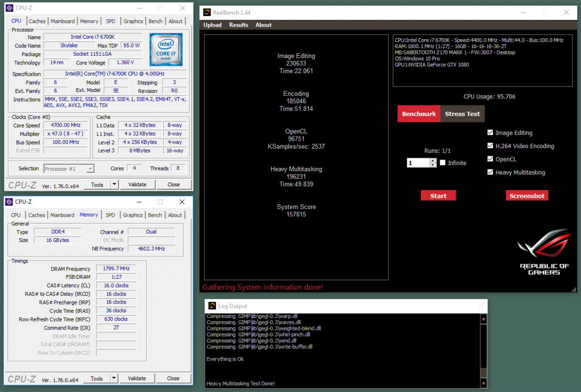Click the DRAM Frequency 1799.7 MHz value
The image size is (581, 392).
point(116,269)
